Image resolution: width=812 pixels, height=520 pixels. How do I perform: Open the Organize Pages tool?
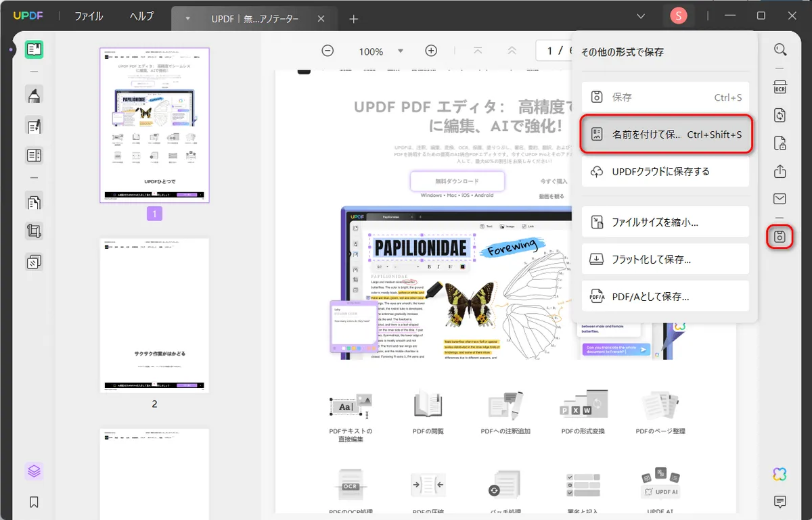(x=35, y=201)
